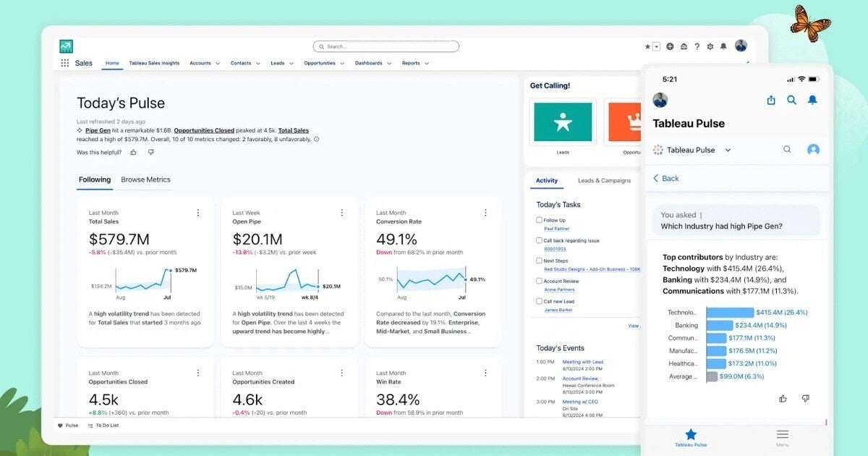This screenshot has height=456, width=868.
Task: Click the plus icon to create new record
Action: pos(670,46)
